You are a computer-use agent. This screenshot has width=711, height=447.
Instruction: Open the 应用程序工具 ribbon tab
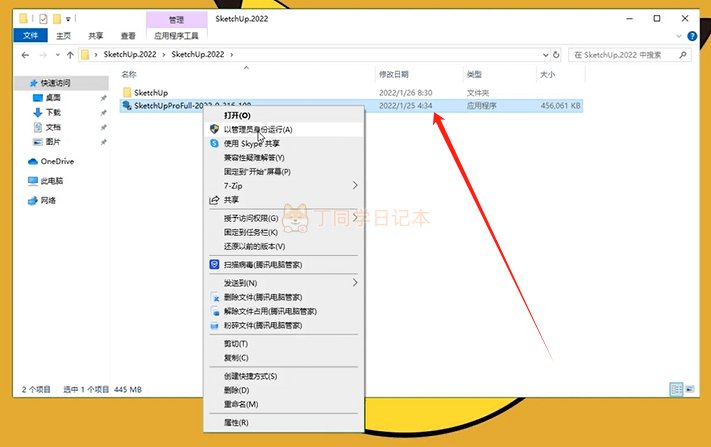pyautogui.click(x=176, y=35)
